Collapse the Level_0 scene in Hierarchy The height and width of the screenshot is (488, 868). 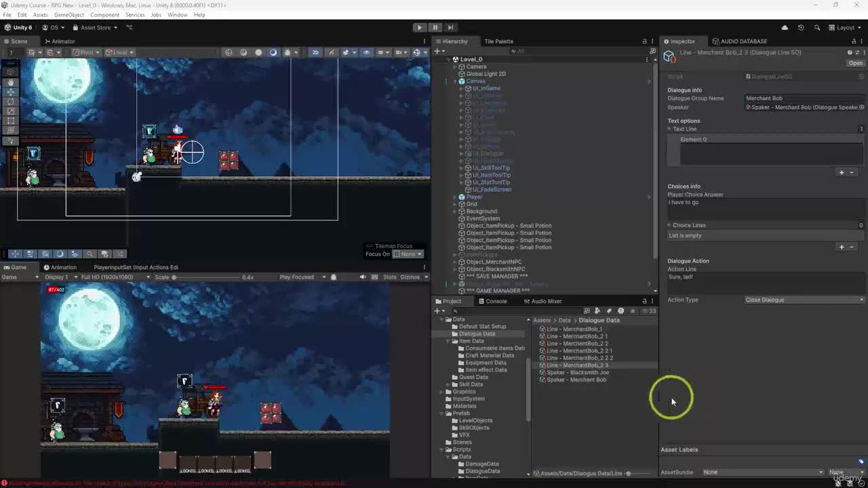click(x=448, y=60)
